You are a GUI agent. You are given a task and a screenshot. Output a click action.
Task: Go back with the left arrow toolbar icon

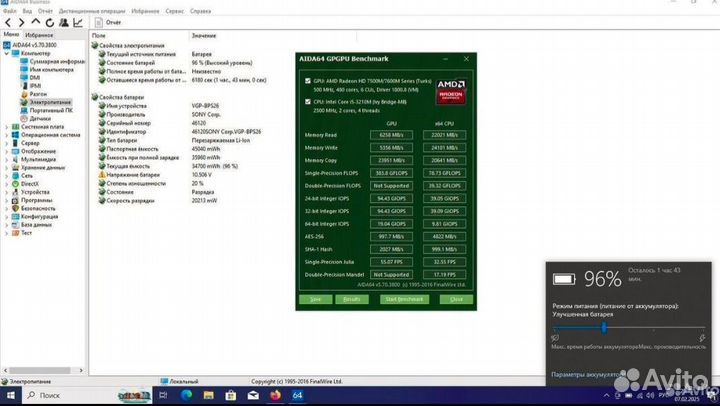click(x=8, y=22)
